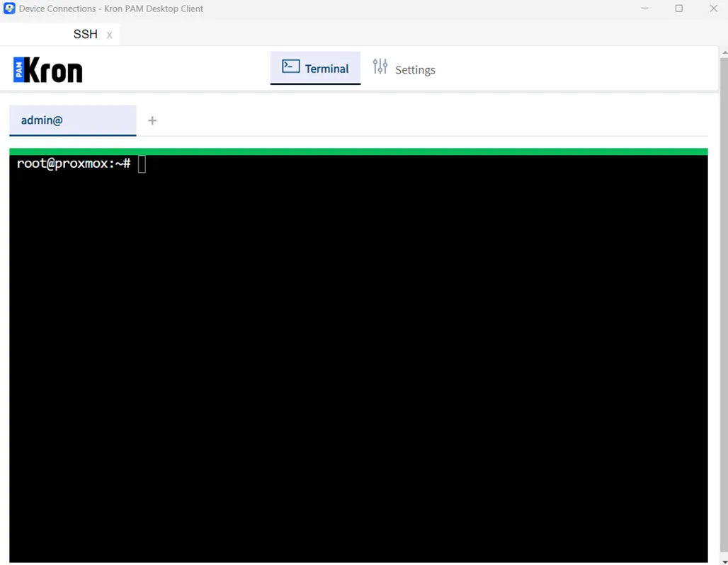Image resolution: width=728 pixels, height=565 pixels.
Task: Click the vertical scrollbar down arrow
Action: pyautogui.click(x=724, y=561)
